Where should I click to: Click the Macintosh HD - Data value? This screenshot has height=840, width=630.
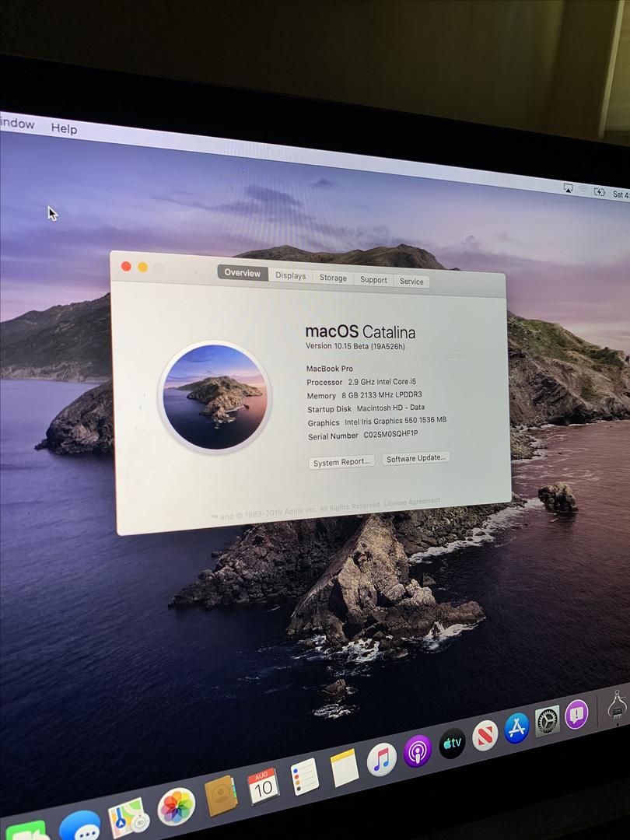pyautogui.click(x=390, y=408)
